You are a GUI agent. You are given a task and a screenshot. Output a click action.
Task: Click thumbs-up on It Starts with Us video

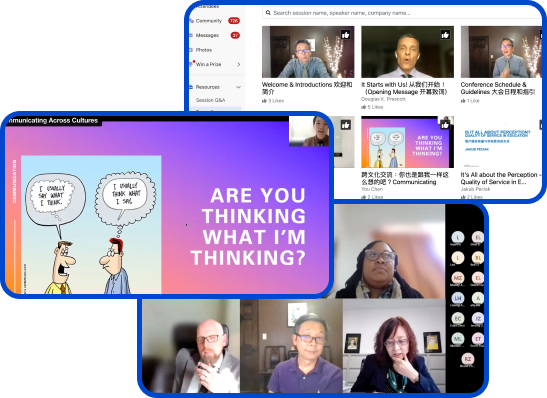tap(445, 35)
